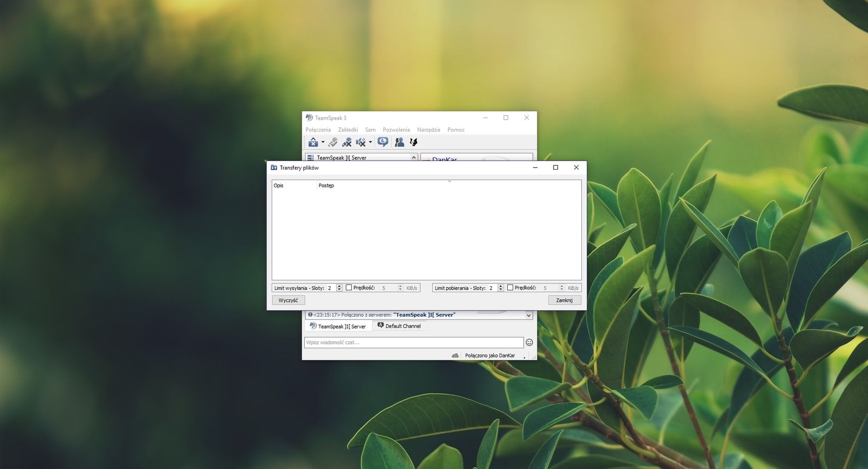Increase upload slots limit value

340,286
